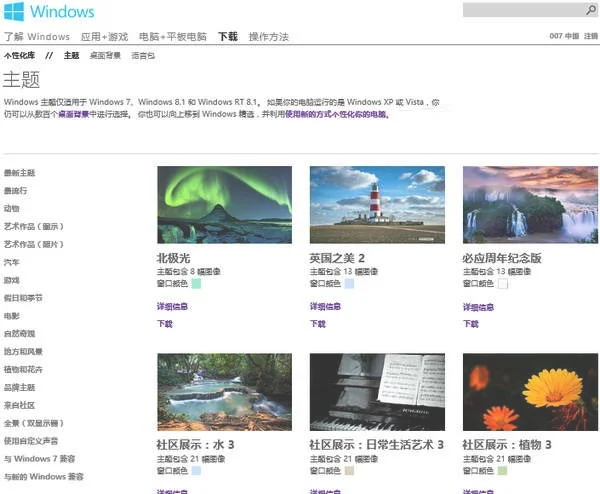Click the 社区展示：日常生活艺术 3 title
Image resolution: width=600 pixels, height=494 pixels.
377,445
